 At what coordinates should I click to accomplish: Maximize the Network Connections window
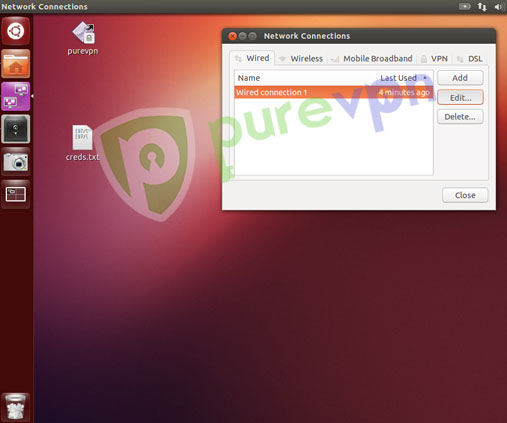(253, 36)
